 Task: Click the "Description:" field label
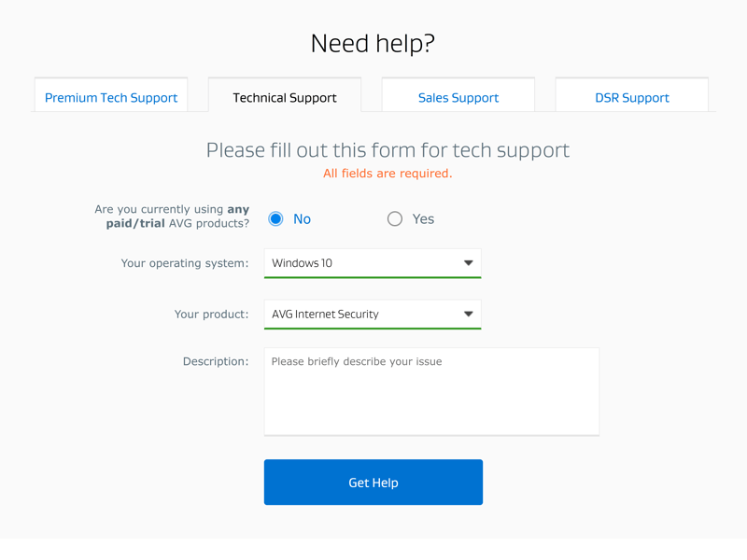tap(216, 361)
